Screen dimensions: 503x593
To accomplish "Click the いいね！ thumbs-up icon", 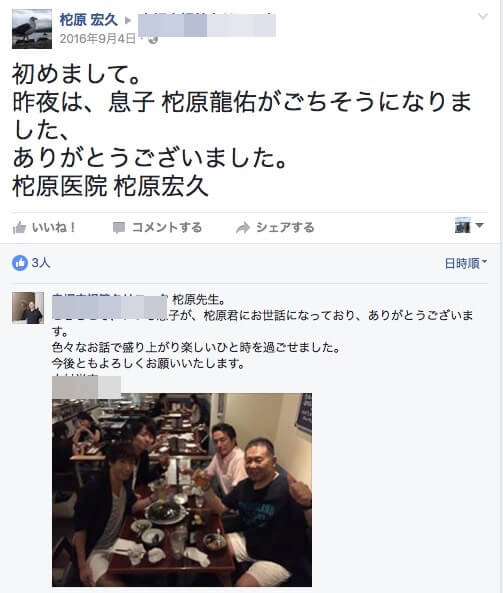I will click(19, 228).
